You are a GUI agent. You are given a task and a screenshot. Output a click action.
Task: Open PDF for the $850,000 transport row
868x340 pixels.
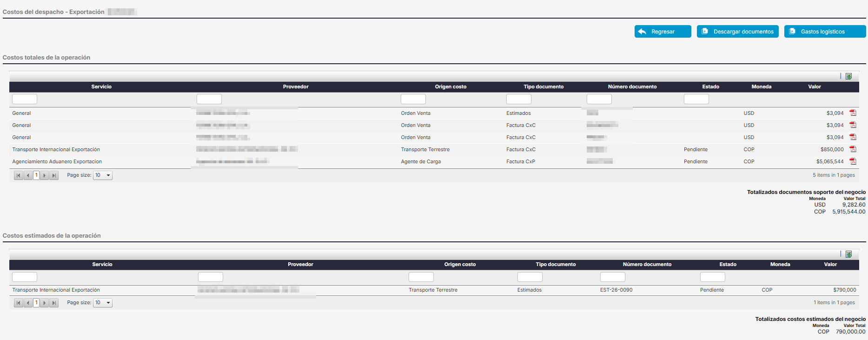click(x=853, y=149)
